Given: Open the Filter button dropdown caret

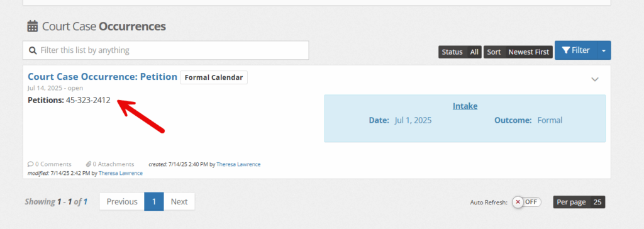Looking at the screenshot, I should tap(603, 50).
